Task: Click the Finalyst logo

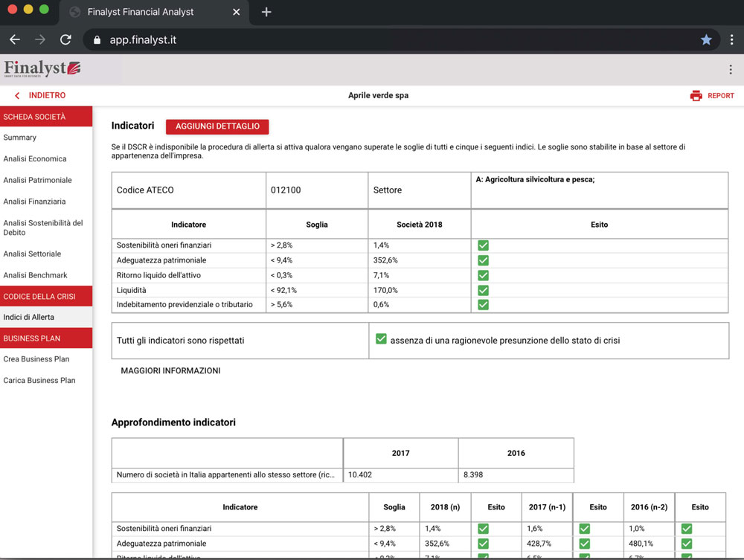Action: tap(42, 69)
